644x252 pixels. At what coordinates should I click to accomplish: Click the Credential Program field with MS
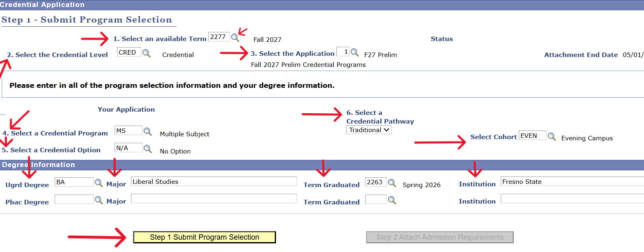(x=129, y=131)
